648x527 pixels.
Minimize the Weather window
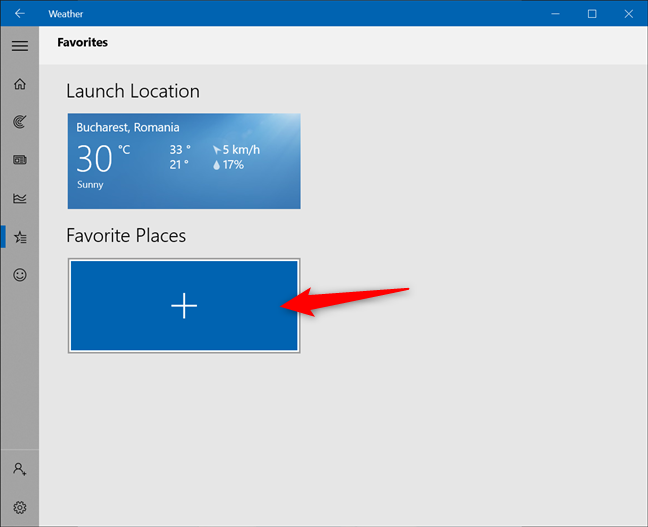click(556, 14)
